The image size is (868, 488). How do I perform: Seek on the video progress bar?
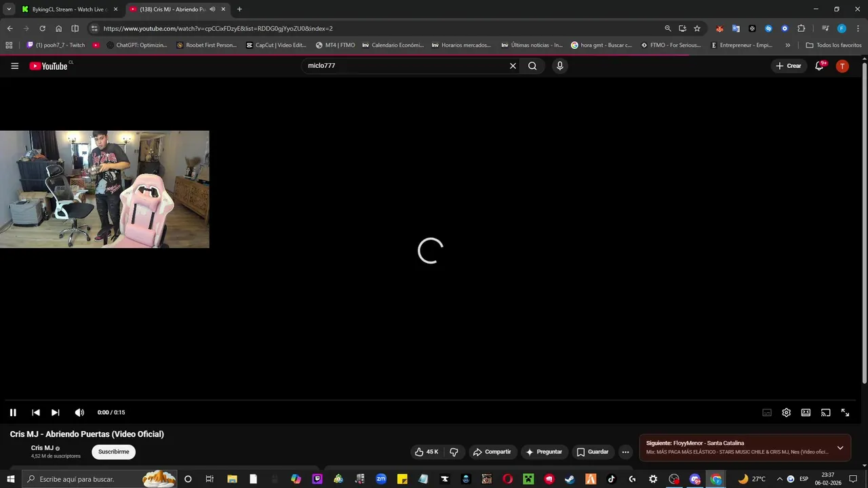tap(430, 400)
